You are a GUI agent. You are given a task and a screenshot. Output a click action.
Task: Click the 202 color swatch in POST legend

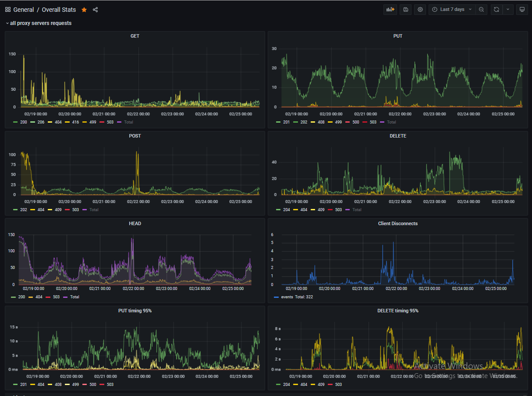tap(15, 210)
